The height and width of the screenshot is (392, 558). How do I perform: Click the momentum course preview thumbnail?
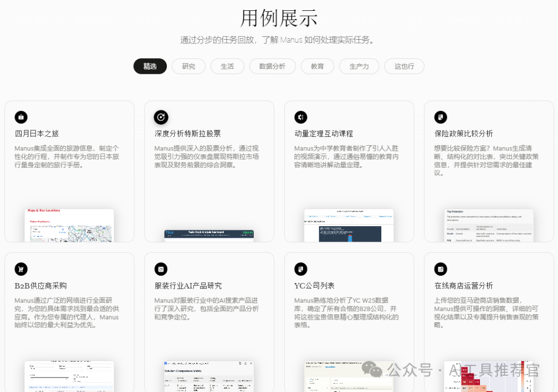click(349, 225)
